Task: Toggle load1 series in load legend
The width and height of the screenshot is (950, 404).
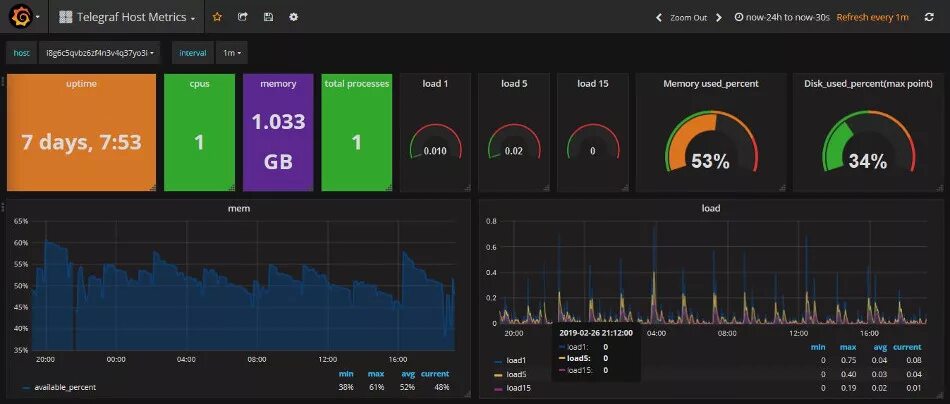Action: tap(517, 360)
